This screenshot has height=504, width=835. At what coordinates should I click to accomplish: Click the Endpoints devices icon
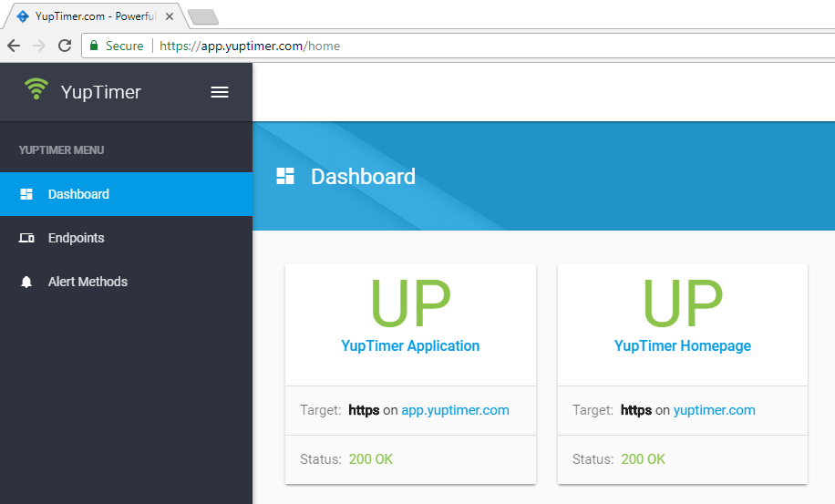tap(26, 238)
